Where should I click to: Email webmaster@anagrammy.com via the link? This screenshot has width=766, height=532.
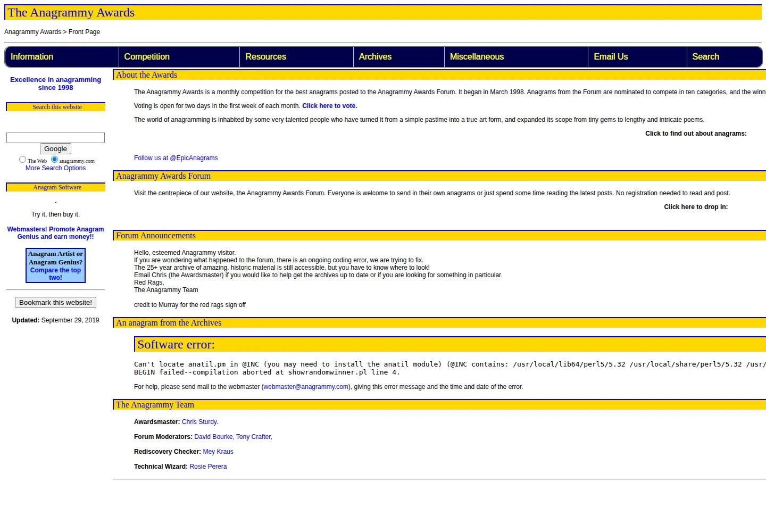pyautogui.click(x=306, y=387)
